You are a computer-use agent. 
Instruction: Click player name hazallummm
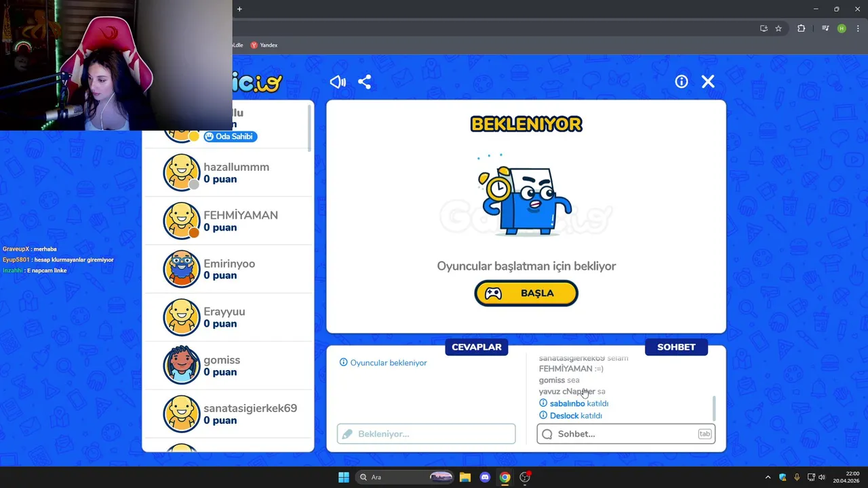click(236, 167)
